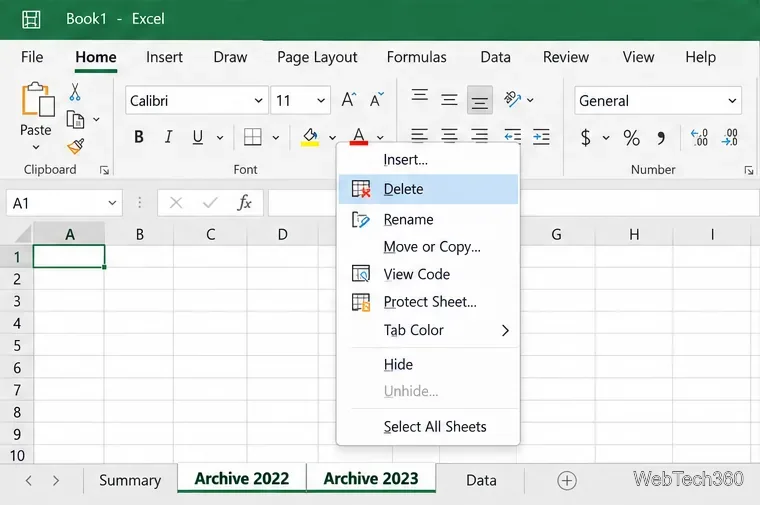This screenshot has width=760, height=505.
Task: Toggle Italic formatting
Action: pyautogui.click(x=168, y=137)
